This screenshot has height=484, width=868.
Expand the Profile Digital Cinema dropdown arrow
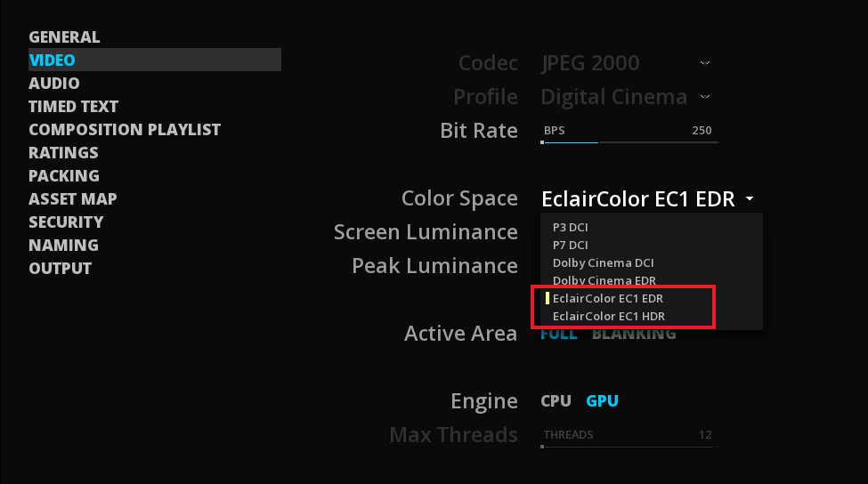point(705,97)
